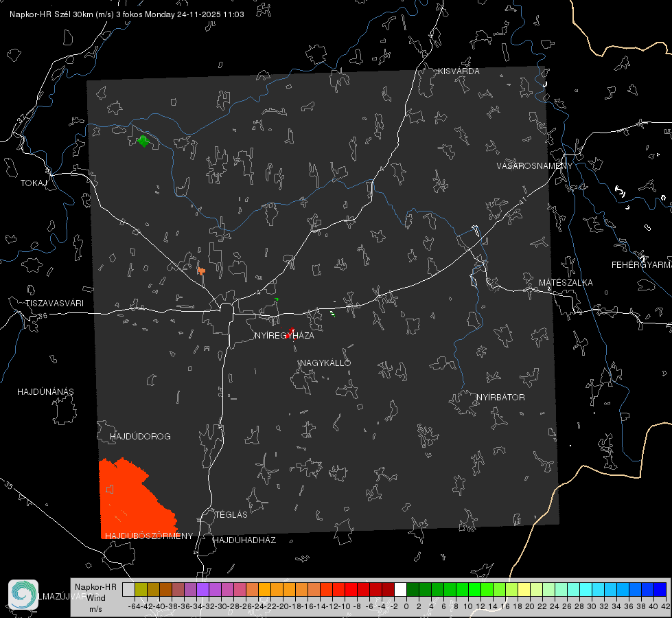672x618 pixels.
Task: Select the bright green swatch between 10 and 12
Action: [474, 589]
